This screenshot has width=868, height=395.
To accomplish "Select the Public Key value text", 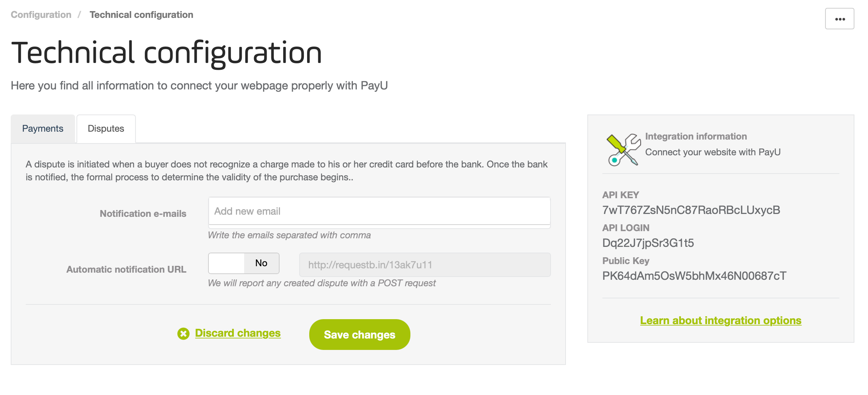I will [x=694, y=276].
